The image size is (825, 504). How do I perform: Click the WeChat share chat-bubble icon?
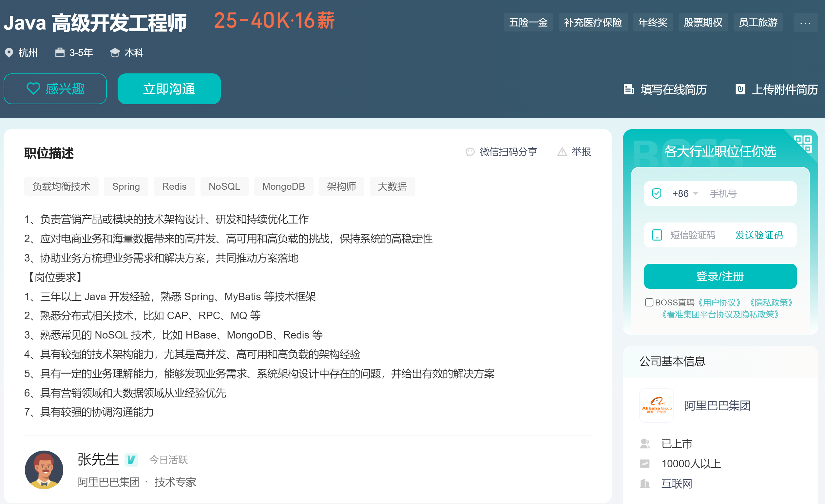tap(470, 152)
